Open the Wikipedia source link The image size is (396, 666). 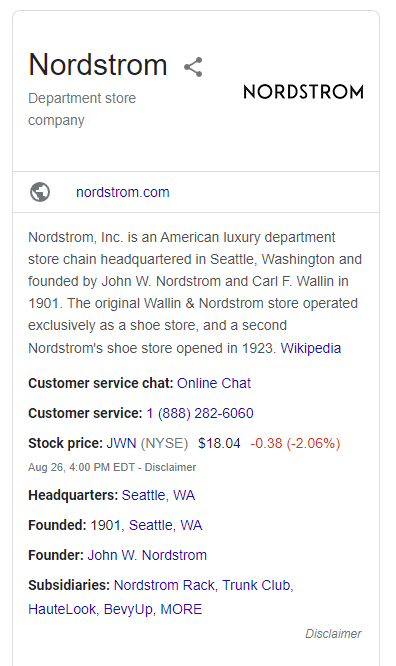pyautogui.click(x=311, y=348)
